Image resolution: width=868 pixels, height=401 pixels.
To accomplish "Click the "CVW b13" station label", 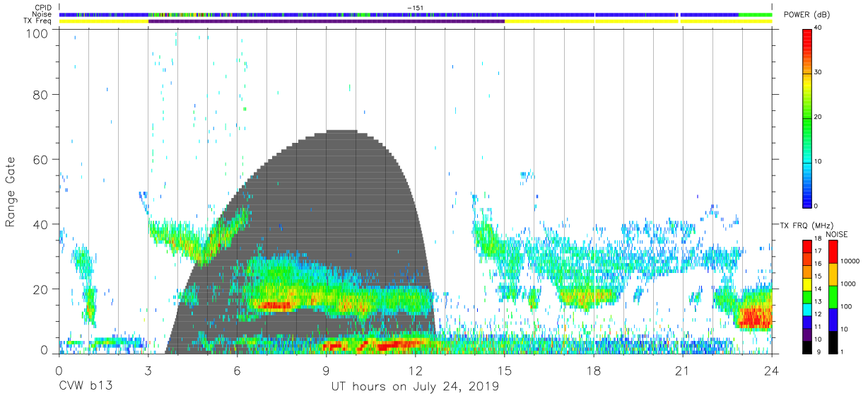I will pyautogui.click(x=86, y=387).
